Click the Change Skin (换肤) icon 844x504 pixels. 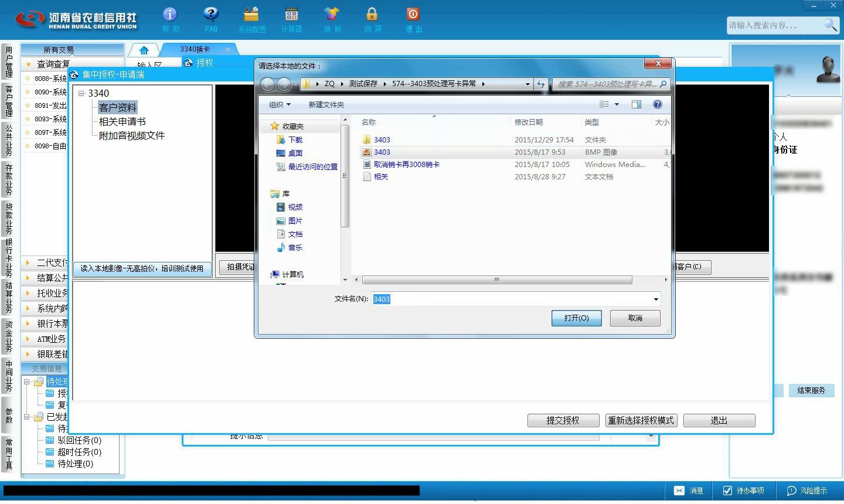pyautogui.click(x=332, y=19)
